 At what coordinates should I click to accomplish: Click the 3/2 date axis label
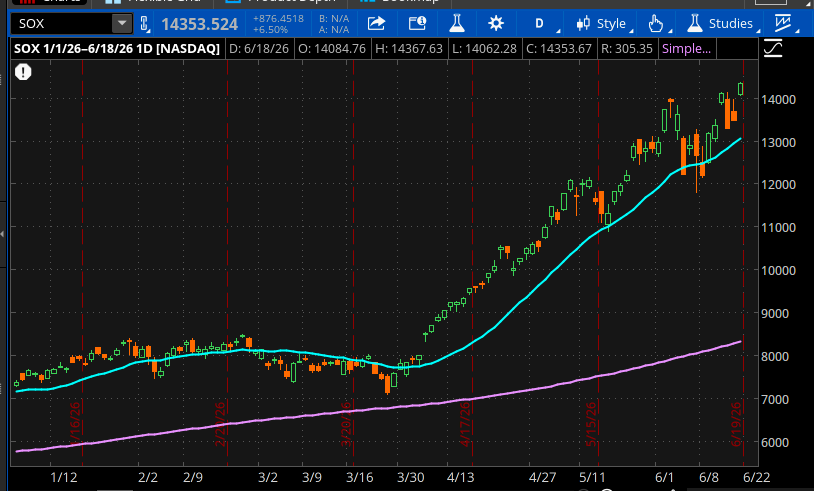(268, 478)
